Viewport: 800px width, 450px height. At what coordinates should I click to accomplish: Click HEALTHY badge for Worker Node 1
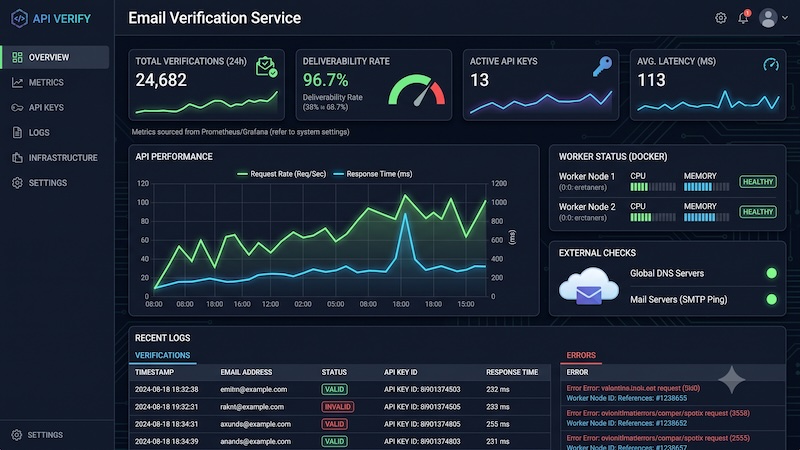point(758,182)
